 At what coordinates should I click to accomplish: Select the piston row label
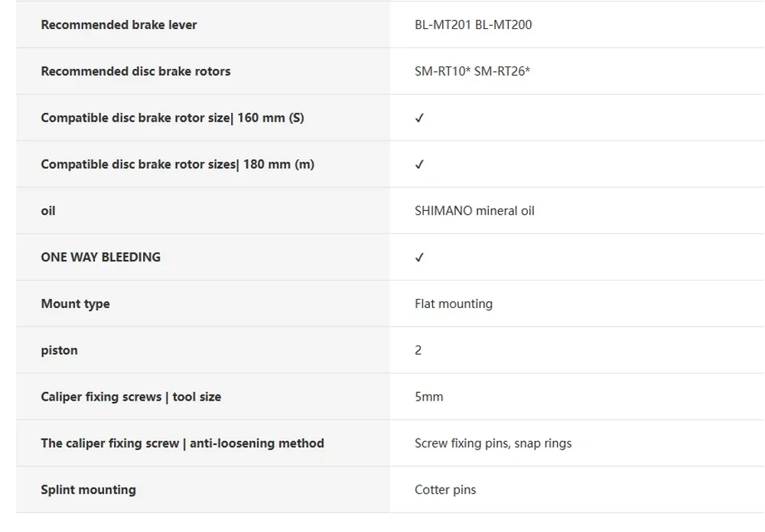click(x=59, y=351)
